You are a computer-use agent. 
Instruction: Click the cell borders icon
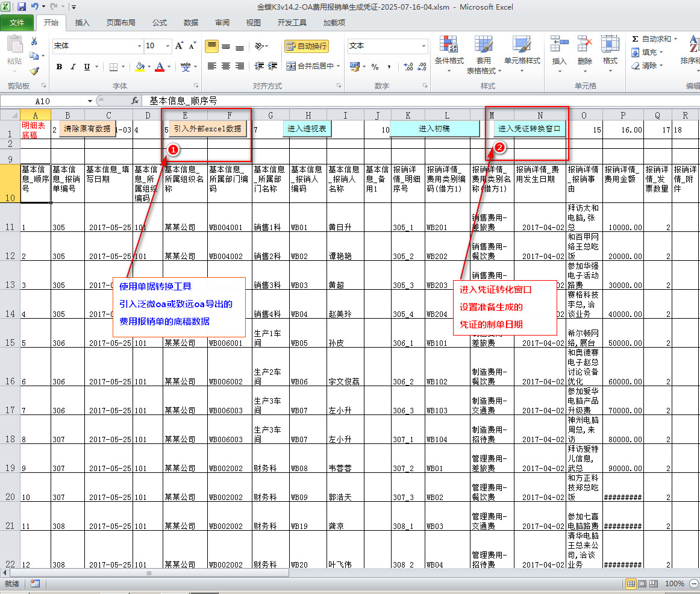[x=113, y=67]
